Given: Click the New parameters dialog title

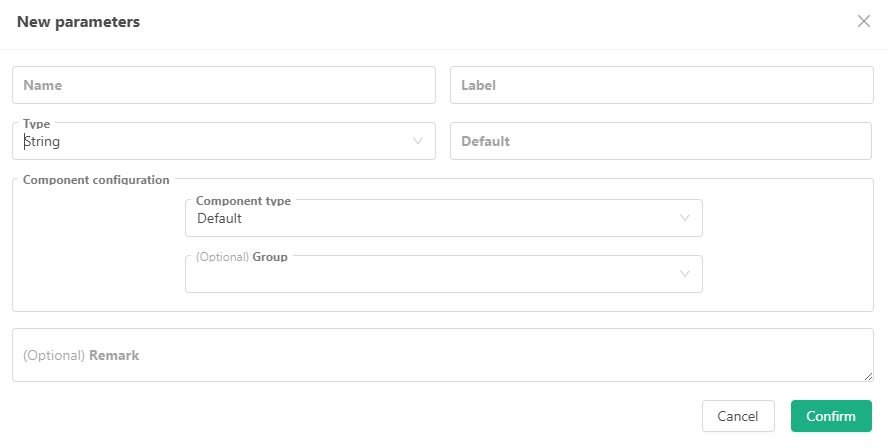Looking at the screenshot, I should pos(78,21).
